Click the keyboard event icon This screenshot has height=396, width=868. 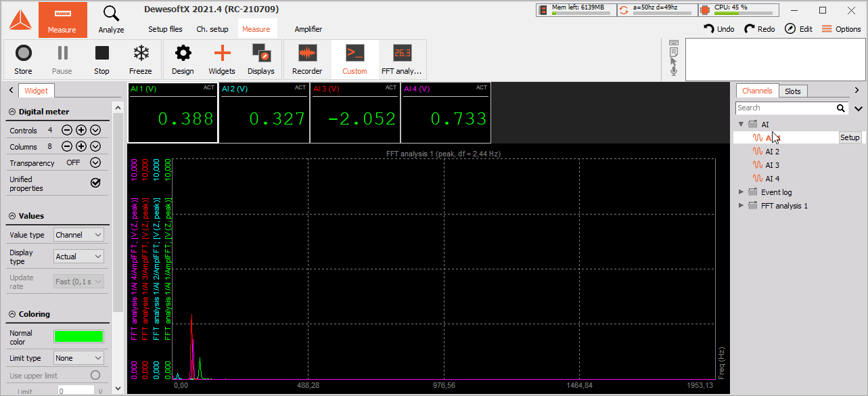tap(674, 43)
